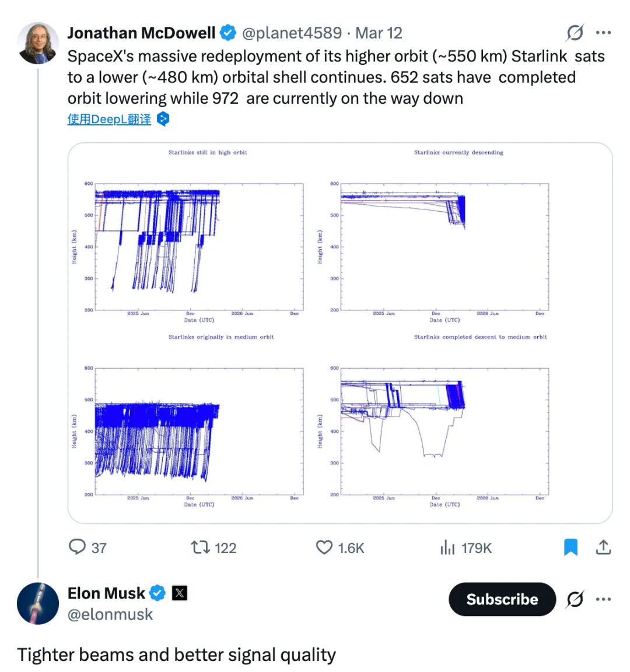This screenshot has height=672, width=630.
Task: Like the post via heart icon
Action: (x=324, y=547)
